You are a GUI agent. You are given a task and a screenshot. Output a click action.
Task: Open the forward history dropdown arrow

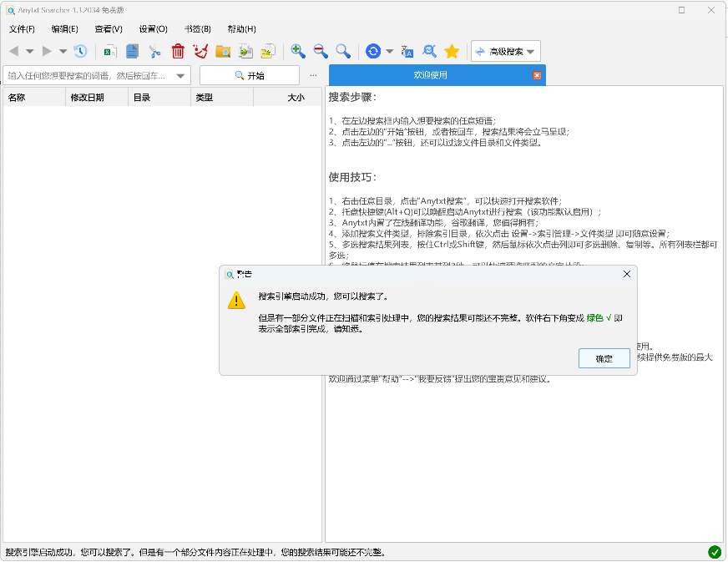[63, 51]
